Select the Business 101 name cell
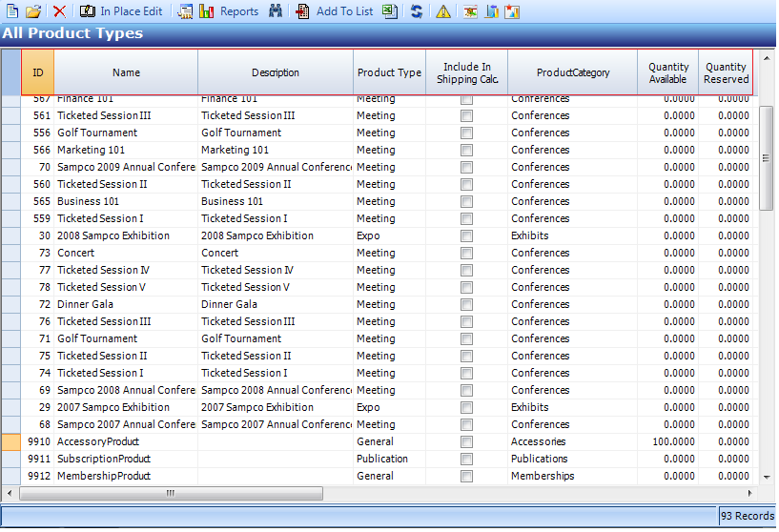Screen dimensions: 779x532 coord(126,202)
